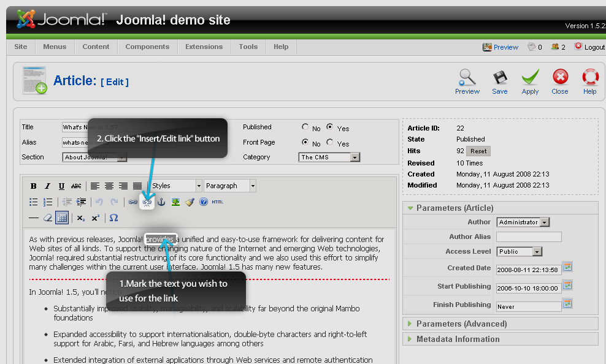Screen dimensions: 606x364
Task: Open the Paragraph format dropdown
Action: click(229, 186)
